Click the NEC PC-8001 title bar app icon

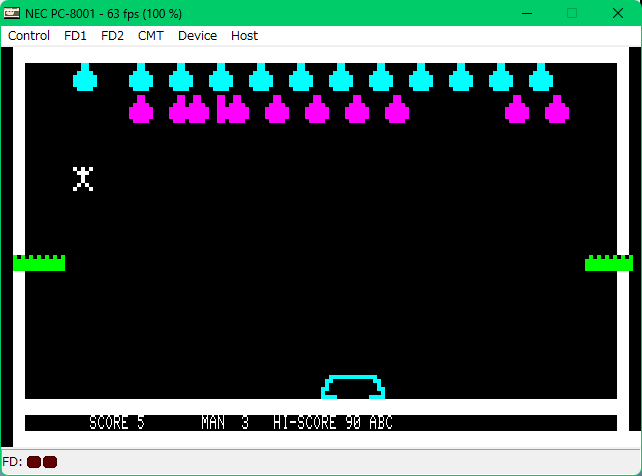point(11,13)
